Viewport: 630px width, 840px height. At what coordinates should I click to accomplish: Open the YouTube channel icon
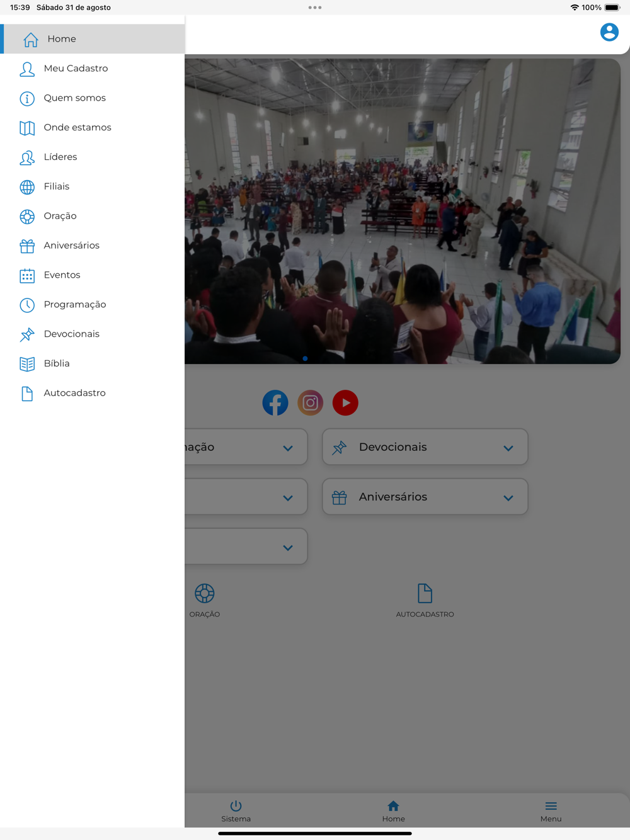(x=345, y=403)
